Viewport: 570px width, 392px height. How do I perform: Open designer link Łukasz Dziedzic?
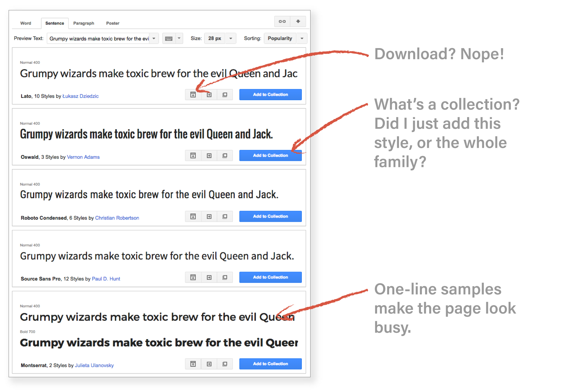point(80,96)
